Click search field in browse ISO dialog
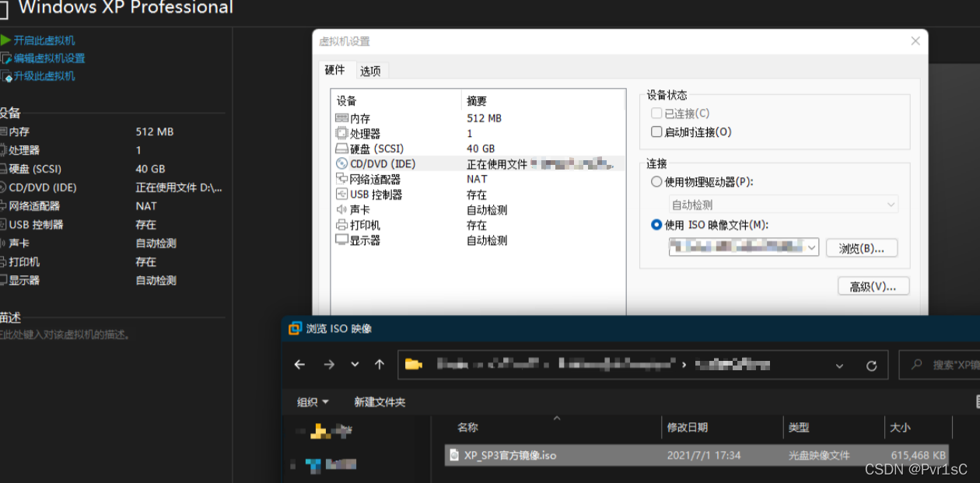Viewport: 980px width, 483px height. click(940, 365)
